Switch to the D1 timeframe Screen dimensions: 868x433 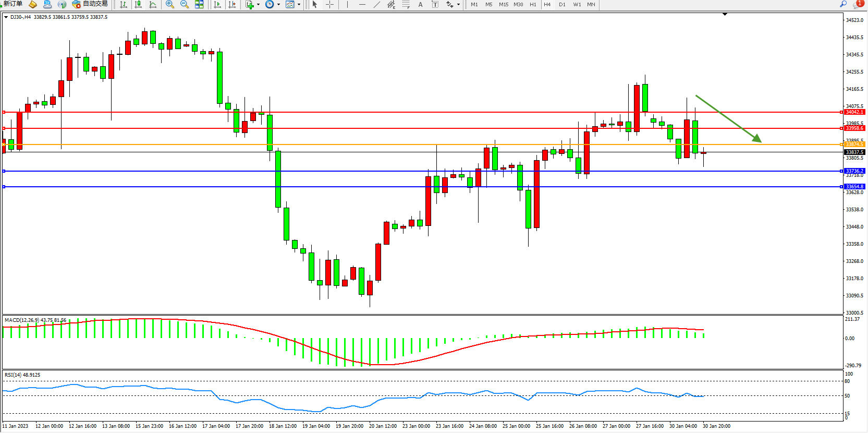pos(562,5)
